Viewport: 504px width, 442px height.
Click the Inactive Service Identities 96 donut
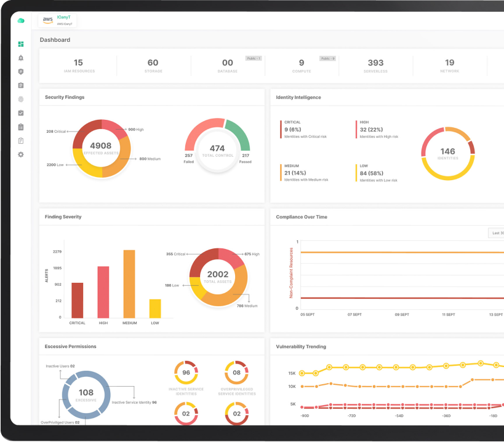(x=186, y=373)
